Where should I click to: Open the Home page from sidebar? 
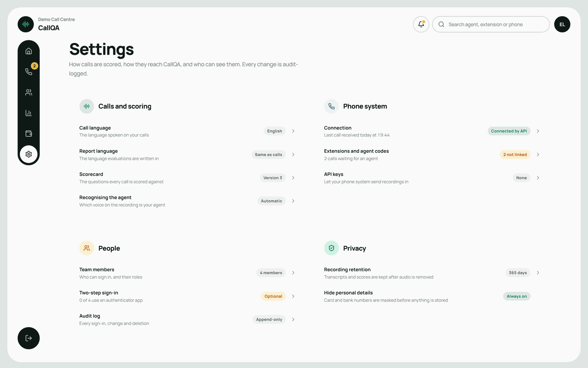click(x=29, y=51)
